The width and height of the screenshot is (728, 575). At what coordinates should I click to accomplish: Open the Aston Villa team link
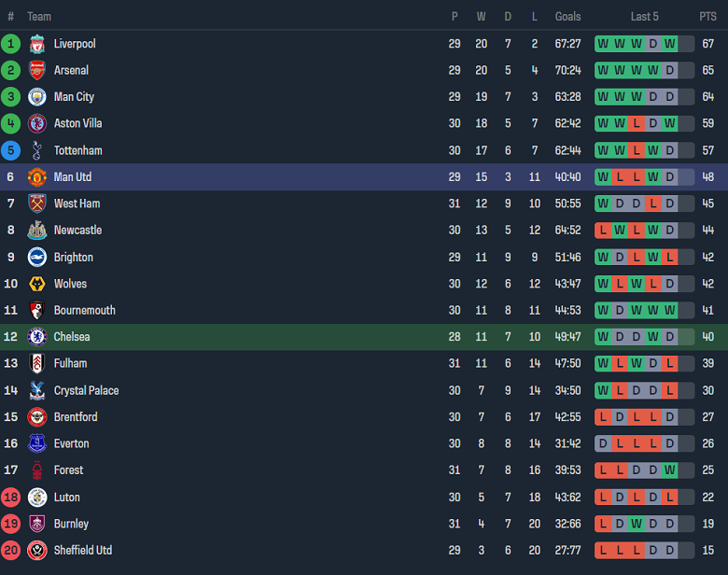77,123
